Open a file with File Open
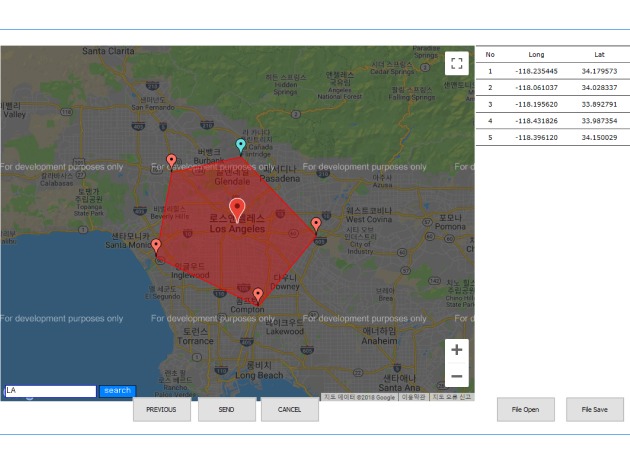 click(525, 409)
